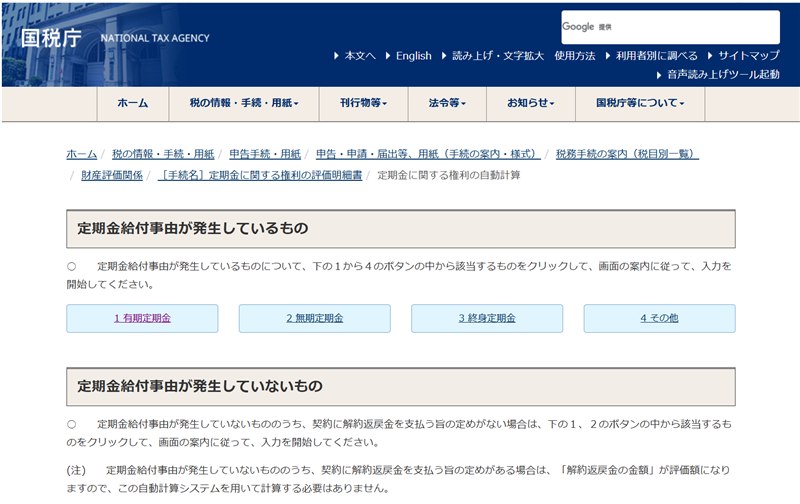
Task: Launch 音声読み上げツール起動
Action: [723, 74]
